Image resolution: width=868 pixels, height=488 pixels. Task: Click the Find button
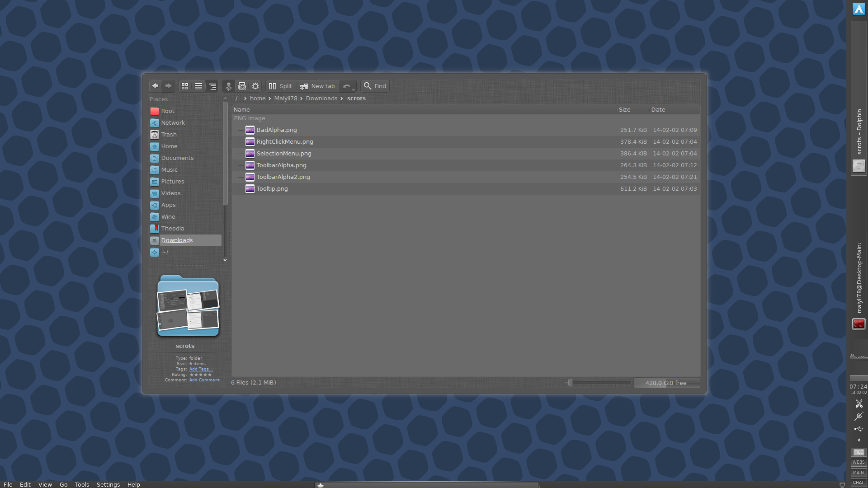click(375, 86)
